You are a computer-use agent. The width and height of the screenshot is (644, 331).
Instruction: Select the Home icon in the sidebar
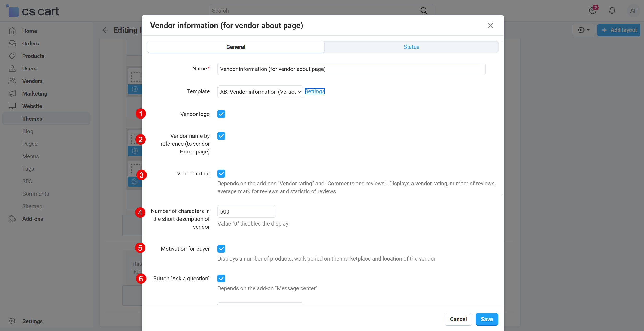(12, 31)
